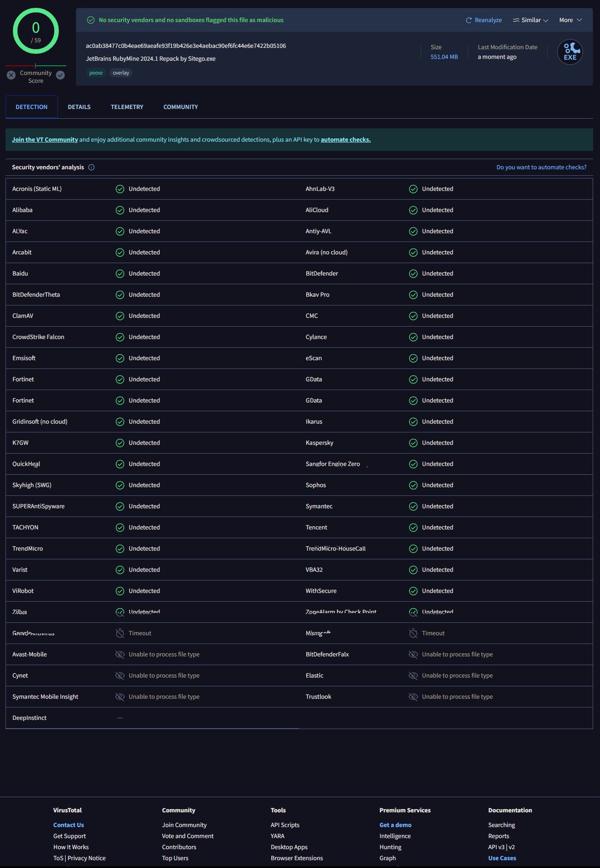This screenshot has width=600, height=868.
Task: Click the Undetected check icon for Symantec
Action: (x=413, y=506)
